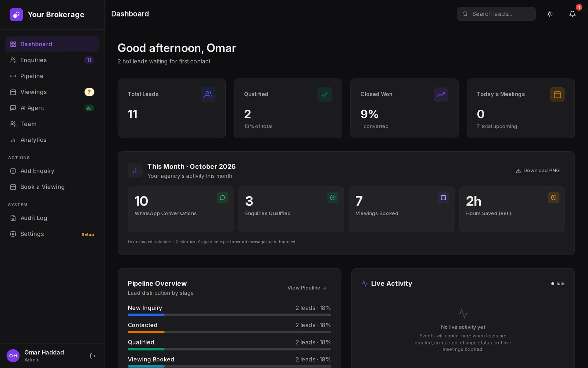588x368 pixels.
Task: Click the Today's Meetings calendar icon
Action: (557, 95)
